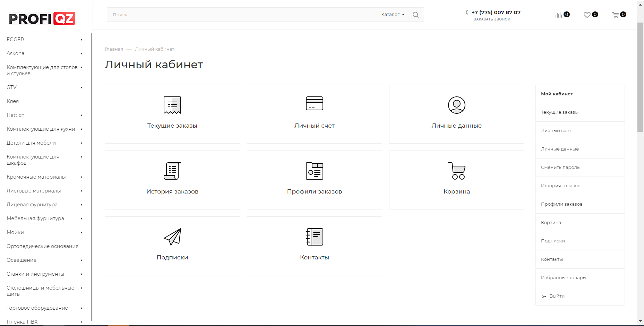The width and height of the screenshot is (644, 326).
Task: Click Личные данные in side menu
Action: point(580,149)
